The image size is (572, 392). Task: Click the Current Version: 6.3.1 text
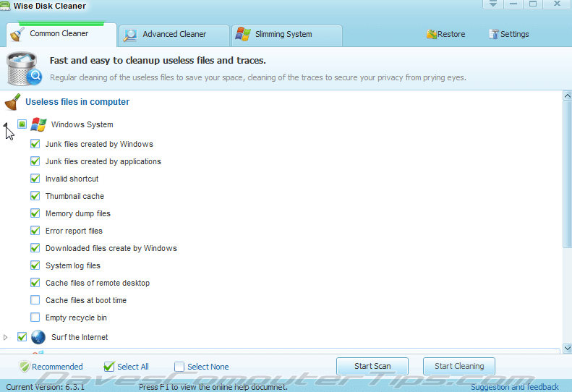tap(46, 387)
